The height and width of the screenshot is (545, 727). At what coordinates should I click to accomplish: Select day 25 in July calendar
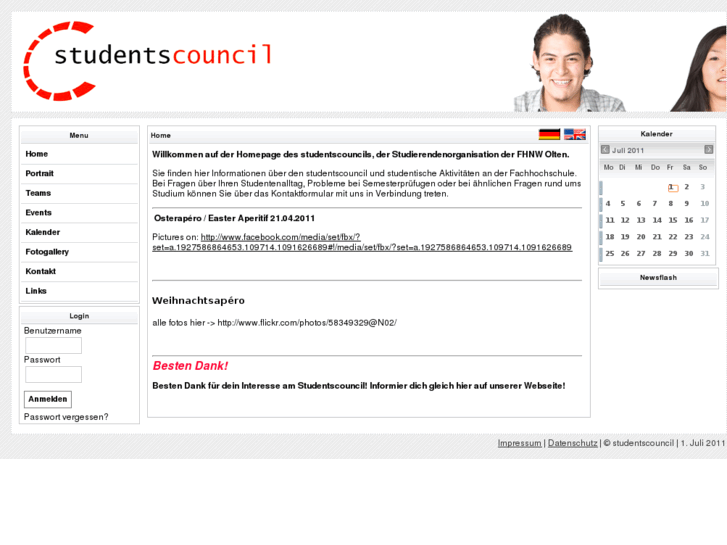pyautogui.click(x=610, y=254)
